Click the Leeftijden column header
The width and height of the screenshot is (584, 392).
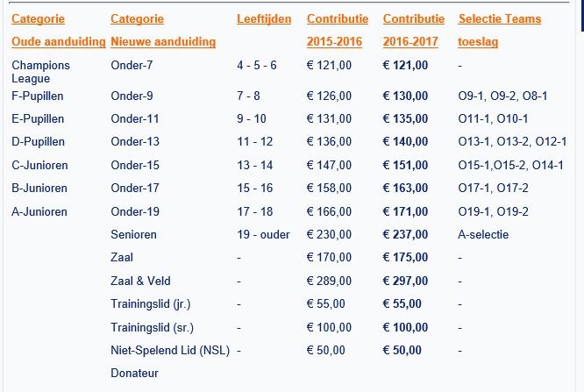point(264,19)
